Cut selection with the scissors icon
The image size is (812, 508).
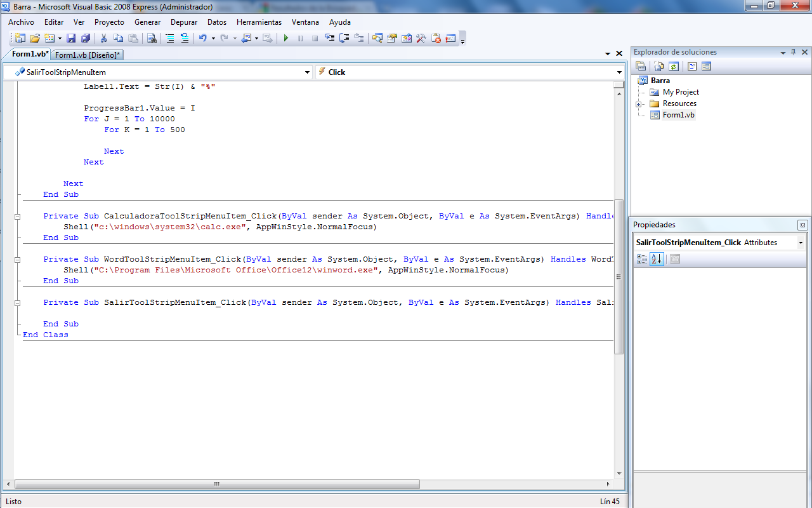[104, 38]
